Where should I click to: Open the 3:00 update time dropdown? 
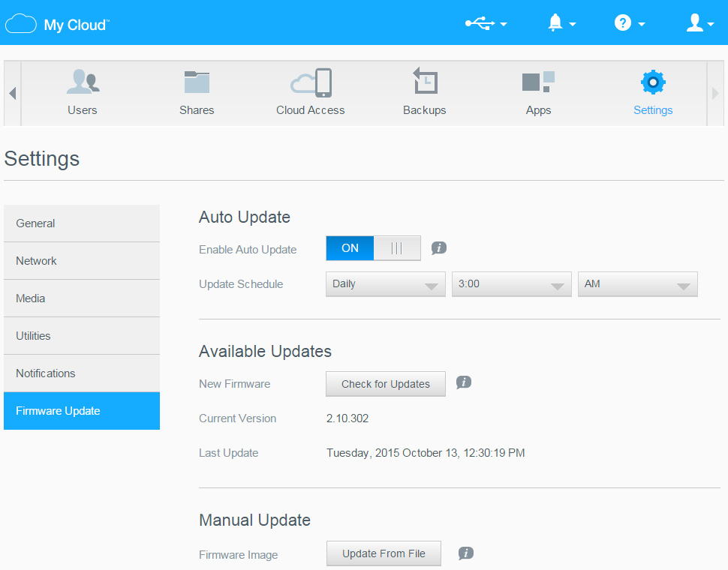pyautogui.click(x=511, y=283)
